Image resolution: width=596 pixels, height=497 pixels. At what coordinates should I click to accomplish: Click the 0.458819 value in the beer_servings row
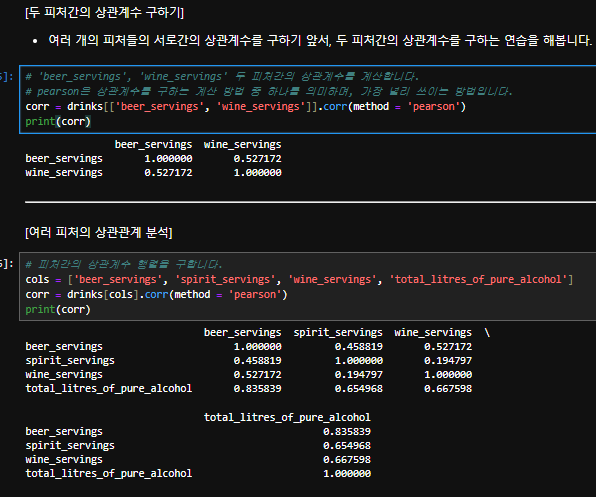(358, 347)
